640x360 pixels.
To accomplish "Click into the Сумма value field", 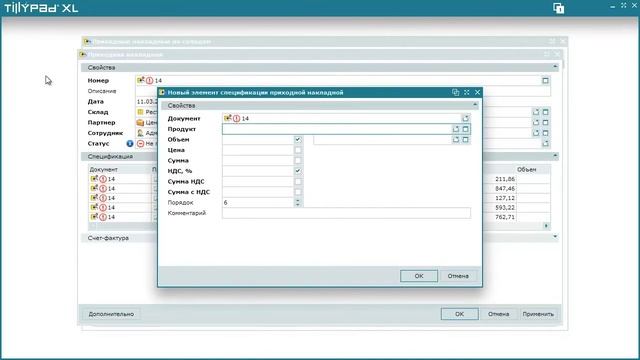I will click(258, 160).
